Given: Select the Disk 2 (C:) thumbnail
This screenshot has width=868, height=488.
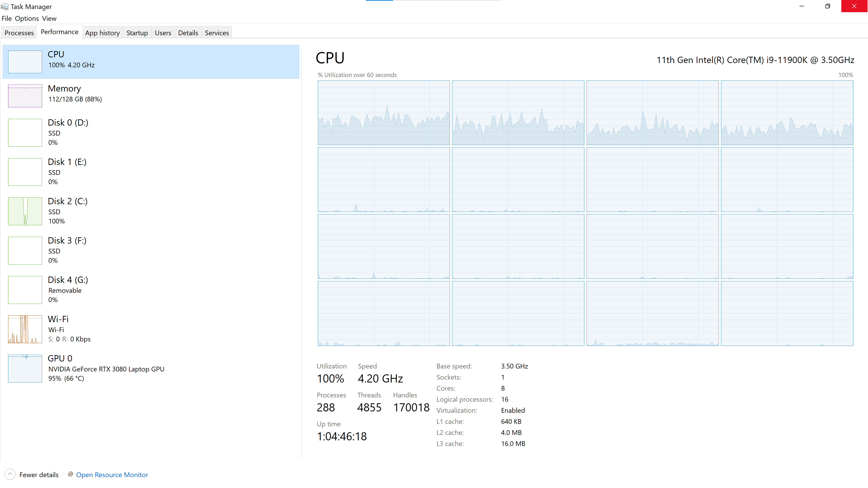Looking at the screenshot, I should [x=25, y=211].
